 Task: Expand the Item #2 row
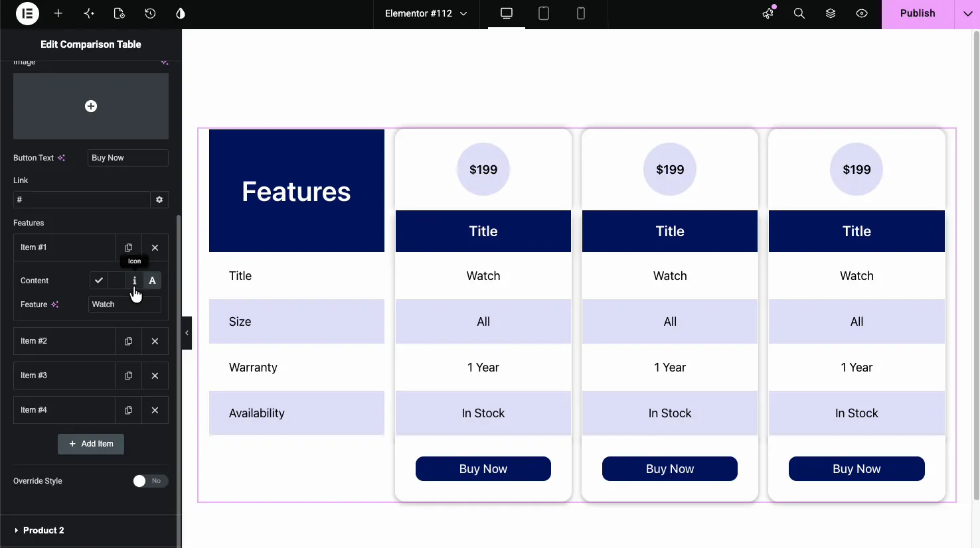[x=64, y=341]
